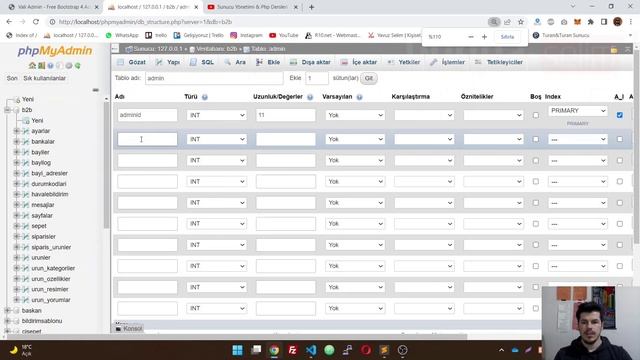Open the bankalar table in tree
Screen dimensions: 640x360
click(x=43, y=142)
